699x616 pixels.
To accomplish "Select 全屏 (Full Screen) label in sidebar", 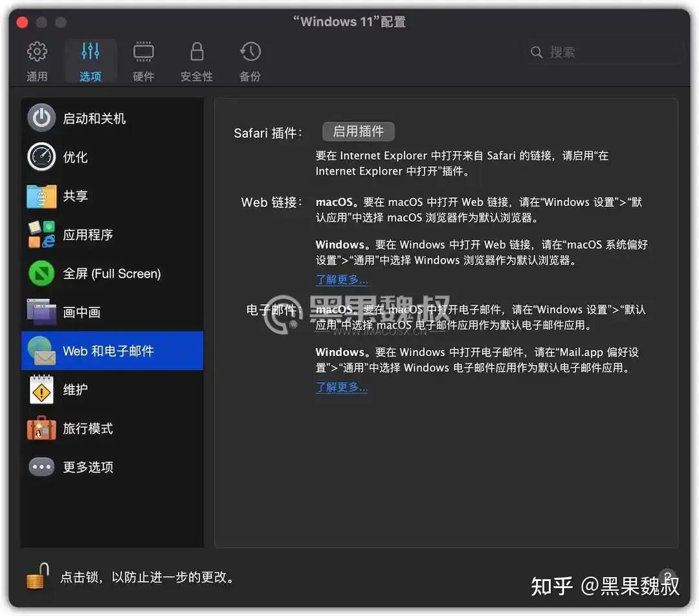I will tap(112, 274).
